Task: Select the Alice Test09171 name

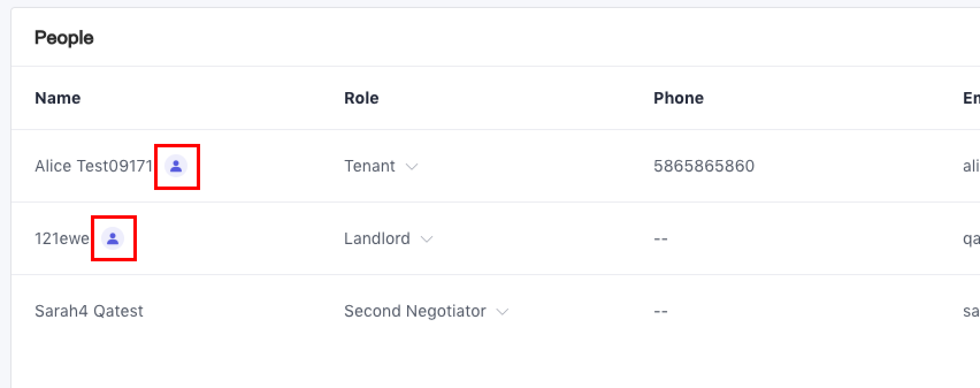Action: [94, 166]
